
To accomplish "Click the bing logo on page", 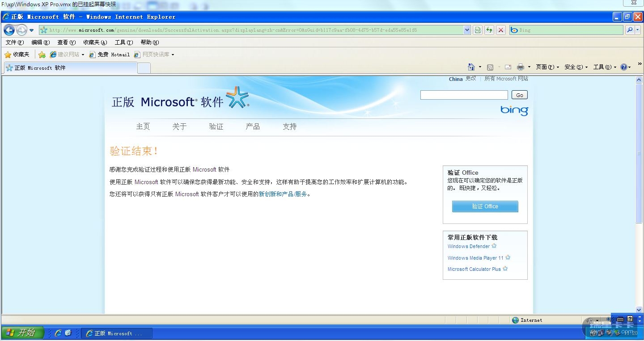I will click(514, 110).
